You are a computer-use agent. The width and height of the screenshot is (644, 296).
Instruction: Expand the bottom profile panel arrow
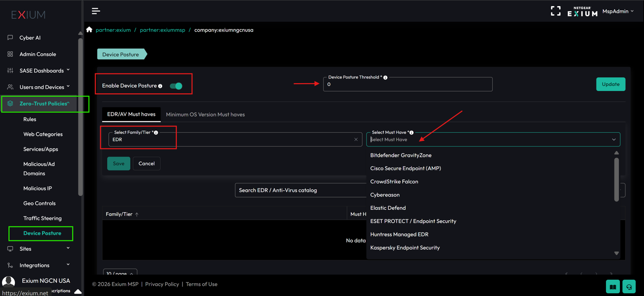78,291
